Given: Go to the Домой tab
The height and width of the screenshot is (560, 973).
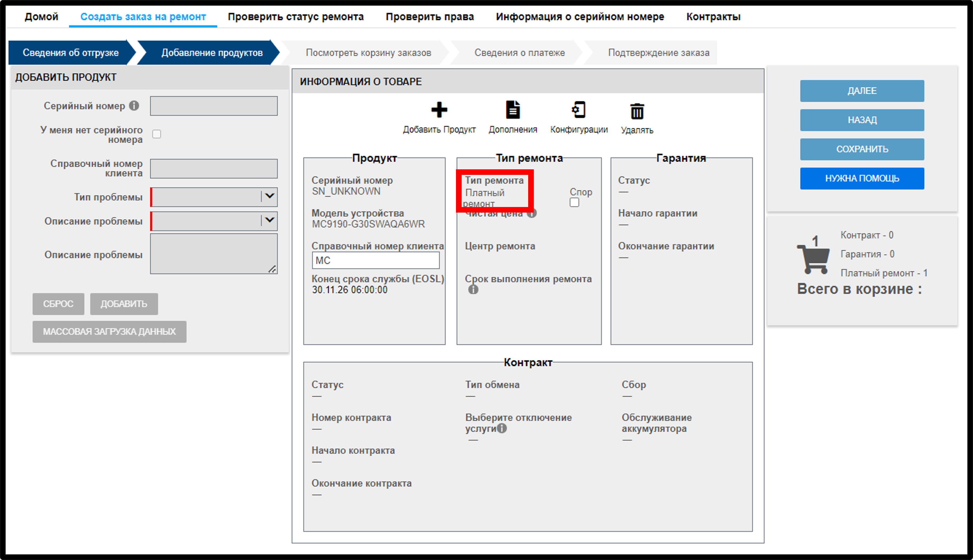Looking at the screenshot, I should 41,16.
